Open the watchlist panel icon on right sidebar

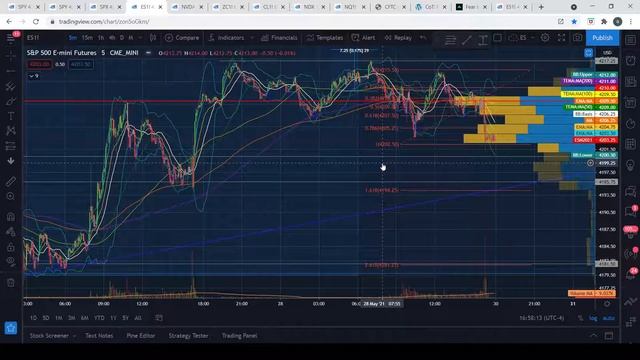click(x=631, y=40)
